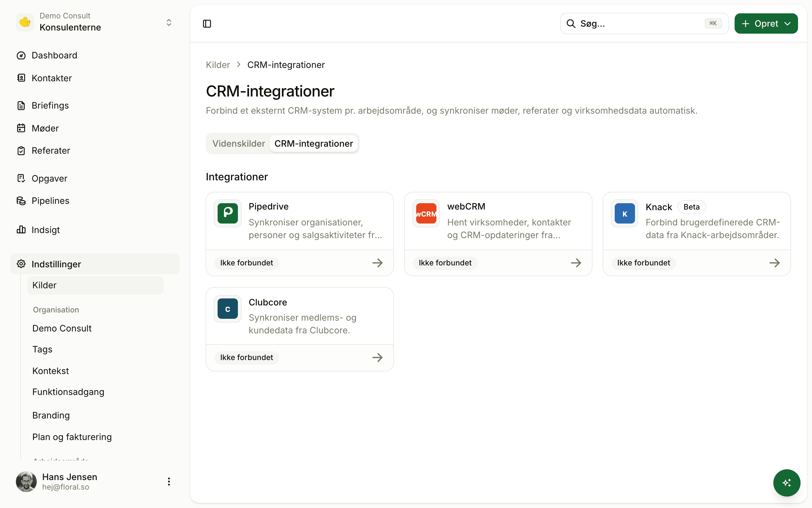This screenshot has height=508, width=812.
Task: Open Briefings page
Action: (x=95, y=105)
